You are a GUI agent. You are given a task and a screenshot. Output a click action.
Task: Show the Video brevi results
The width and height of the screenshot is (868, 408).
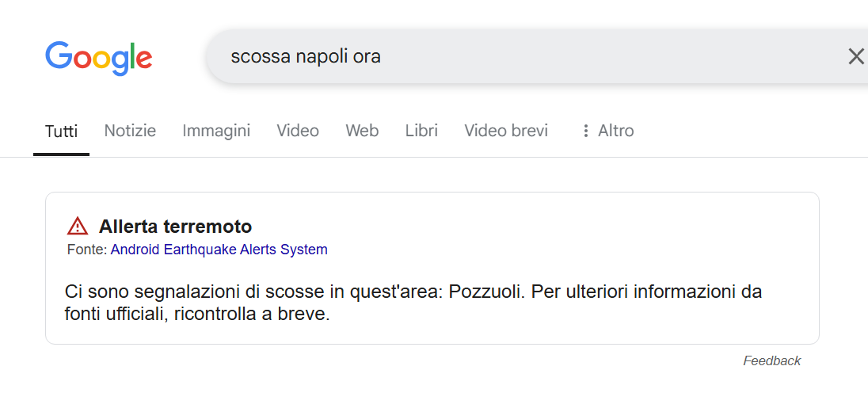(506, 131)
